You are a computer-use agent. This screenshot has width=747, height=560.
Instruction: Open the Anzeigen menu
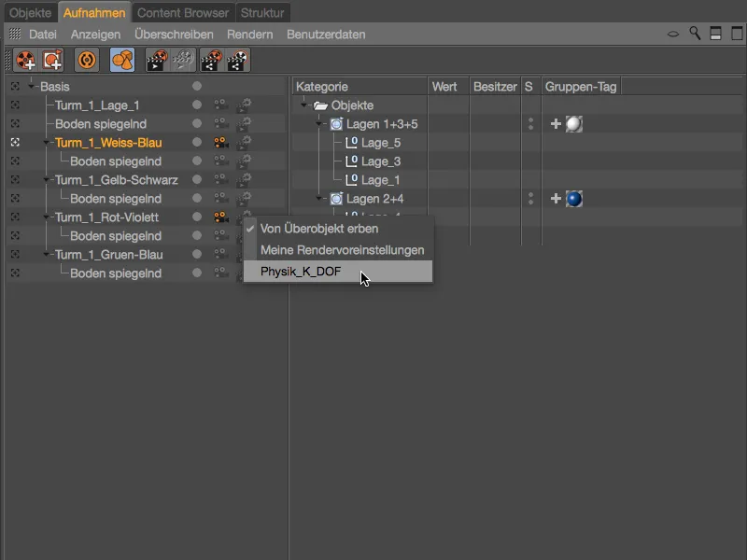click(96, 35)
